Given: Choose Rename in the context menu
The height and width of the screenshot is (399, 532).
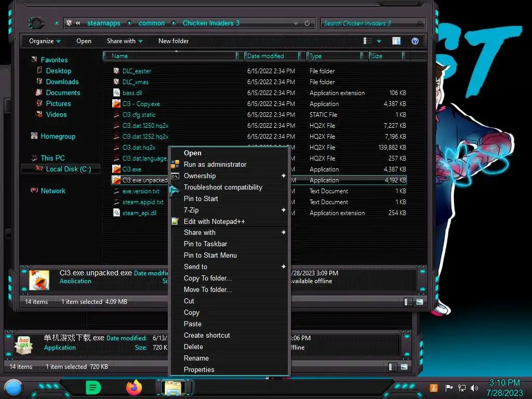Looking at the screenshot, I should tap(229, 358).
